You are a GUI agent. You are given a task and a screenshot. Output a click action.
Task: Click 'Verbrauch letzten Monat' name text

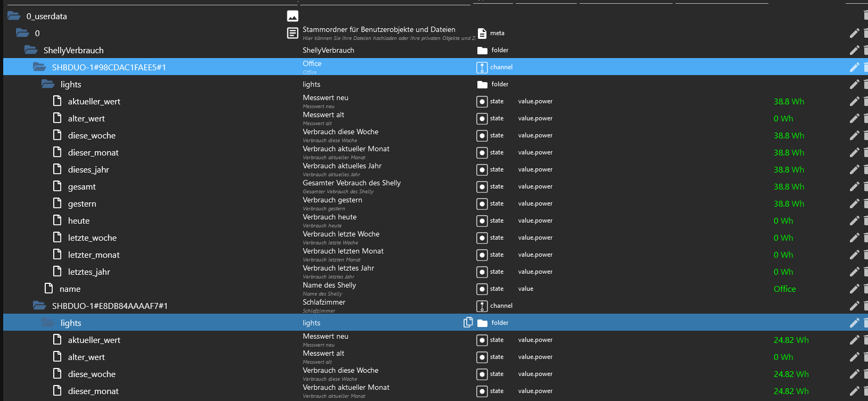click(343, 251)
